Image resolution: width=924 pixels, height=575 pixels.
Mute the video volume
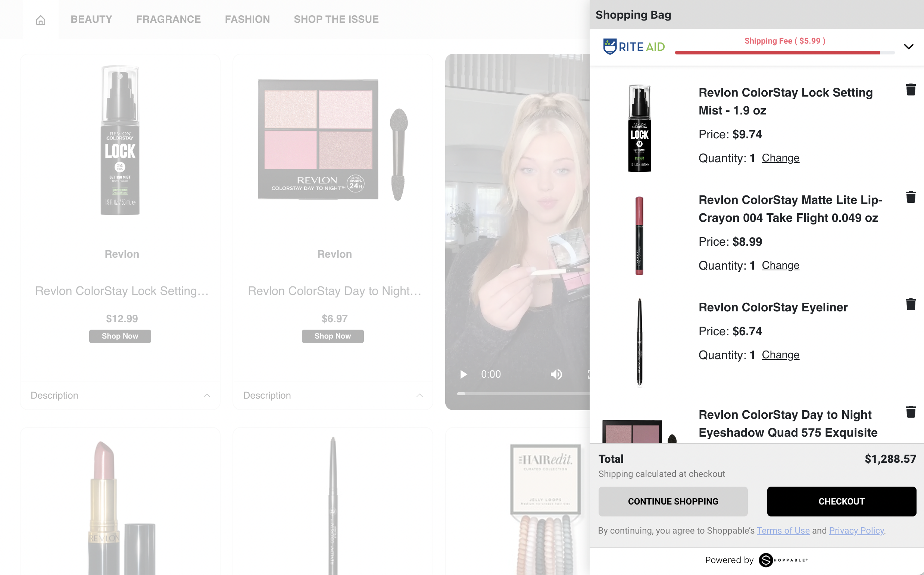pyautogui.click(x=556, y=375)
